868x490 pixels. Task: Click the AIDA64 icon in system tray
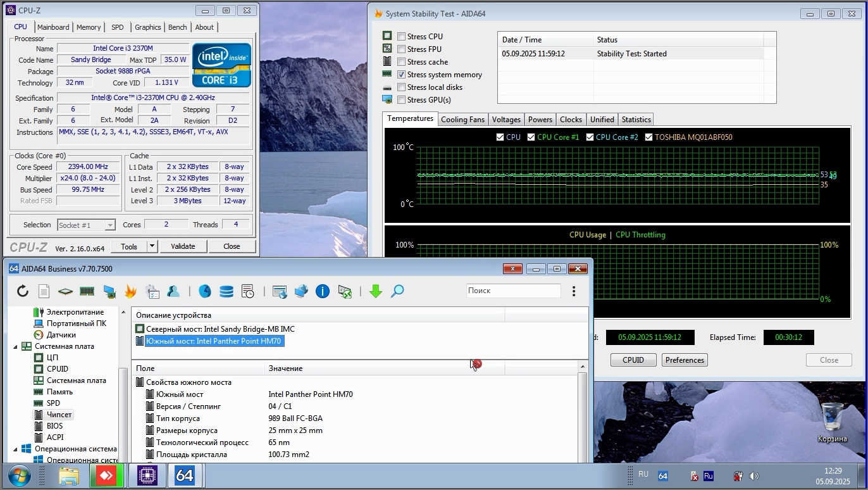(663, 476)
